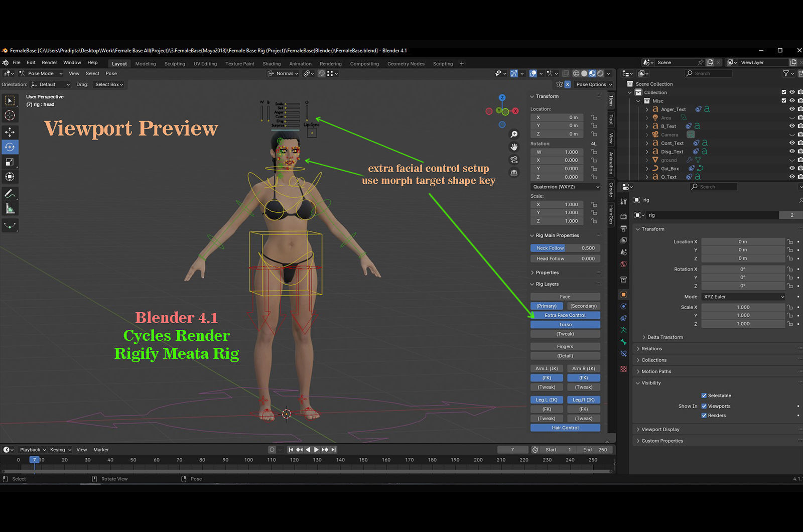The height and width of the screenshot is (532, 803).
Task: Open the Tool settings properties tab
Action: [623, 201]
